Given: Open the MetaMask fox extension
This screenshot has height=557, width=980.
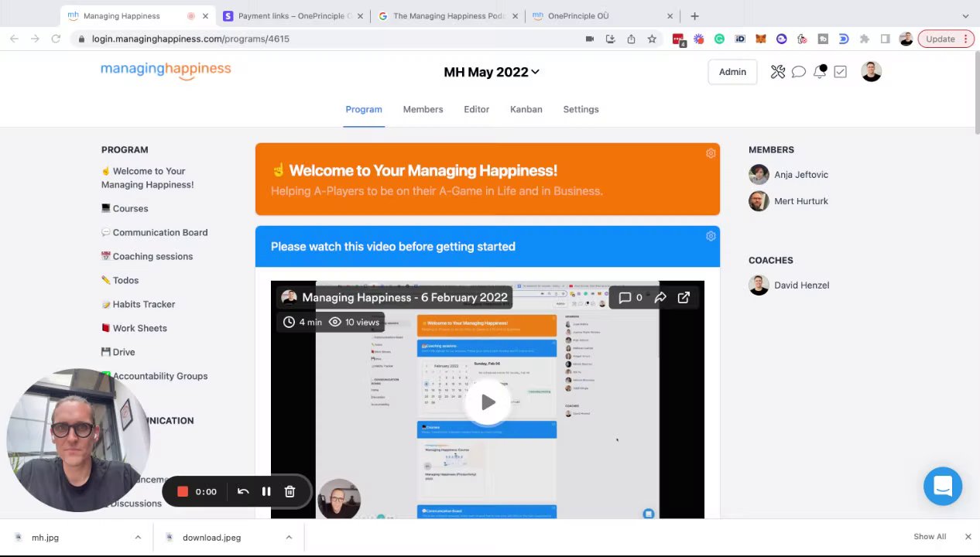Looking at the screenshot, I should coord(761,39).
